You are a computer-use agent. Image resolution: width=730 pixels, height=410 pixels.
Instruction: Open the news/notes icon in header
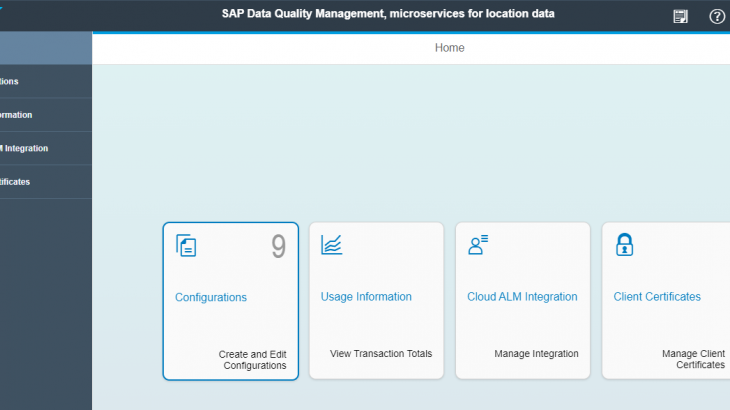click(x=680, y=17)
